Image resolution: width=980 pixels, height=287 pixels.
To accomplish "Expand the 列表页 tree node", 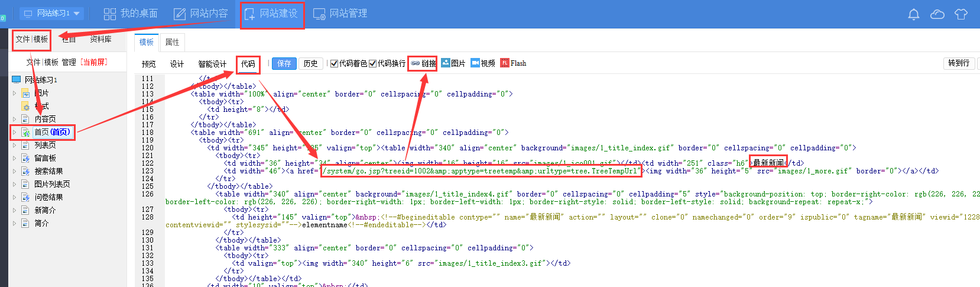I will [x=15, y=145].
